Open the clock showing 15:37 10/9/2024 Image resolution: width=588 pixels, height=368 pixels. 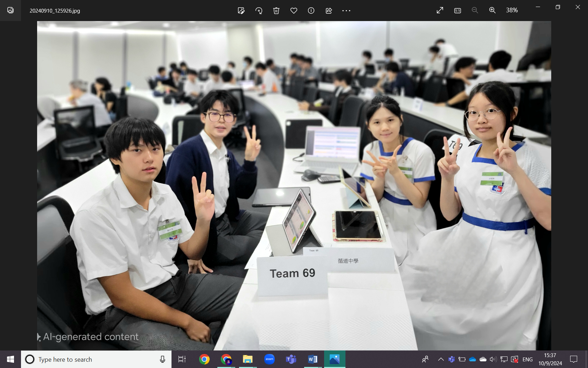(550, 359)
